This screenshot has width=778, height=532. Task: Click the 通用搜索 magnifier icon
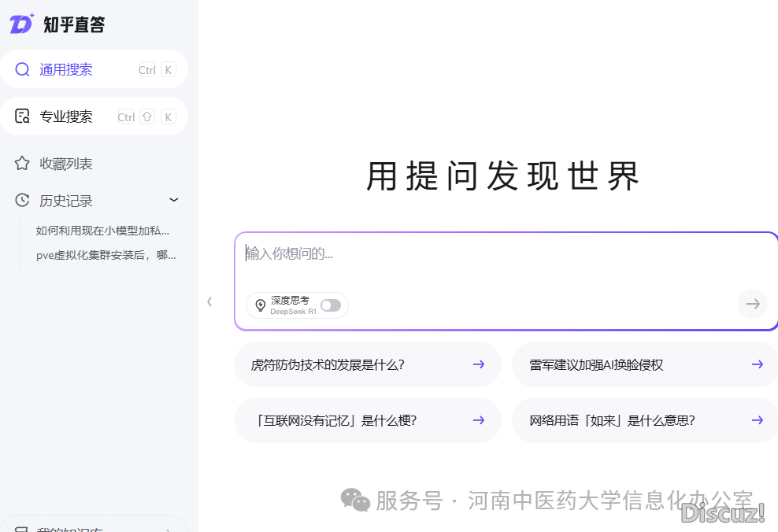point(22,69)
